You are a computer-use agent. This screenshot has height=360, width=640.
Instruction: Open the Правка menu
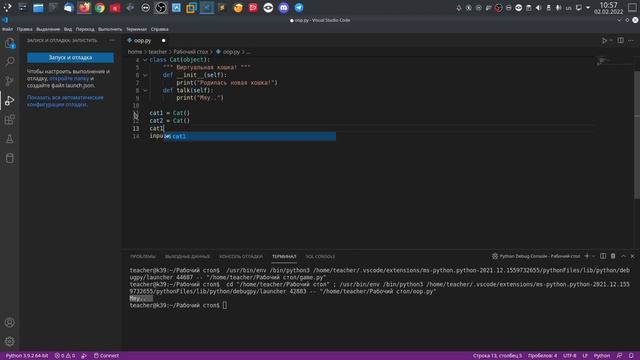coord(24,29)
